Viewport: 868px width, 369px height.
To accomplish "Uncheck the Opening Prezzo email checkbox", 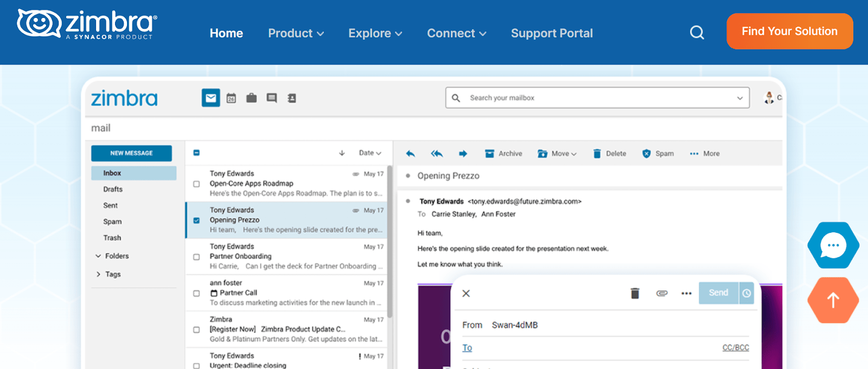I will [x=196, y=220].
